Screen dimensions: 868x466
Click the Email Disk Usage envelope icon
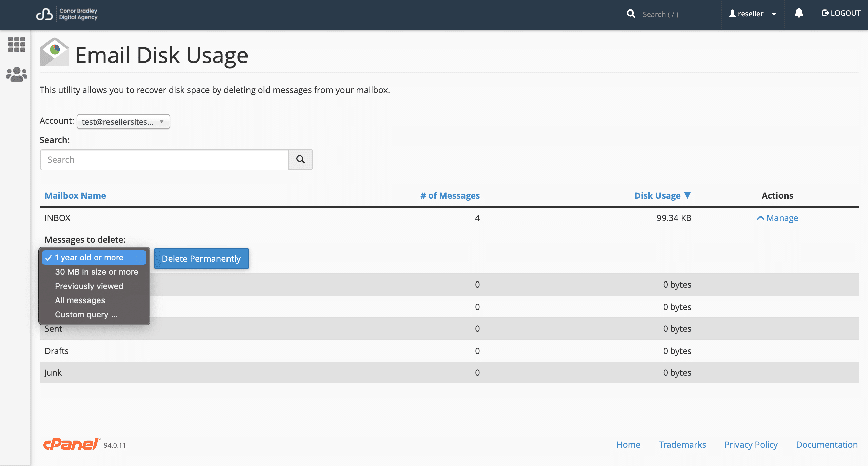pyautogui.click(x=54, y=52)
